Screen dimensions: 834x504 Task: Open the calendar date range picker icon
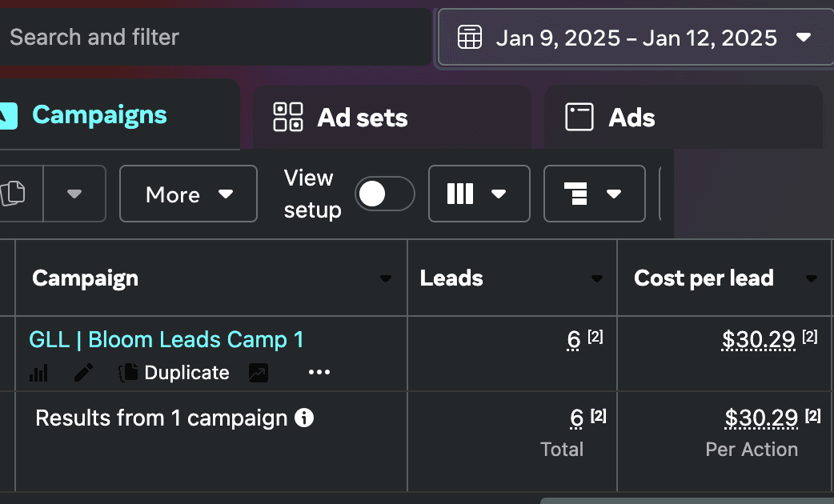click(470, 37)
